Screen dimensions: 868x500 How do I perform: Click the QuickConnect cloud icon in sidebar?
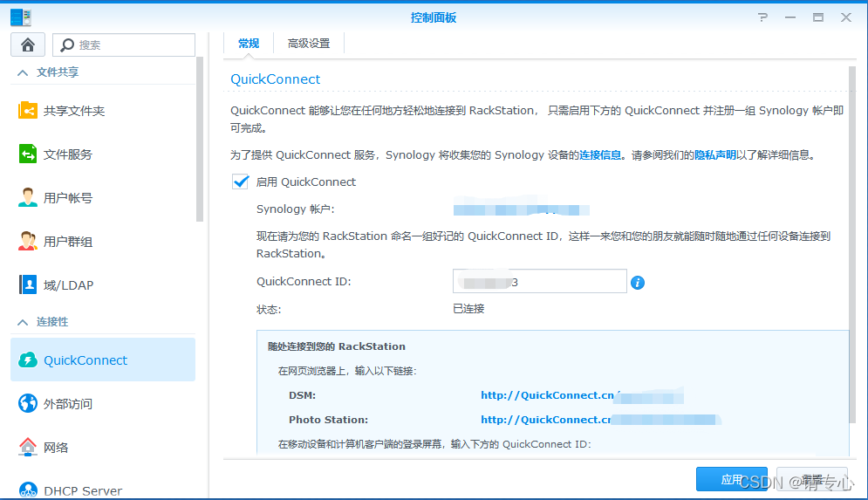[28, 360]
